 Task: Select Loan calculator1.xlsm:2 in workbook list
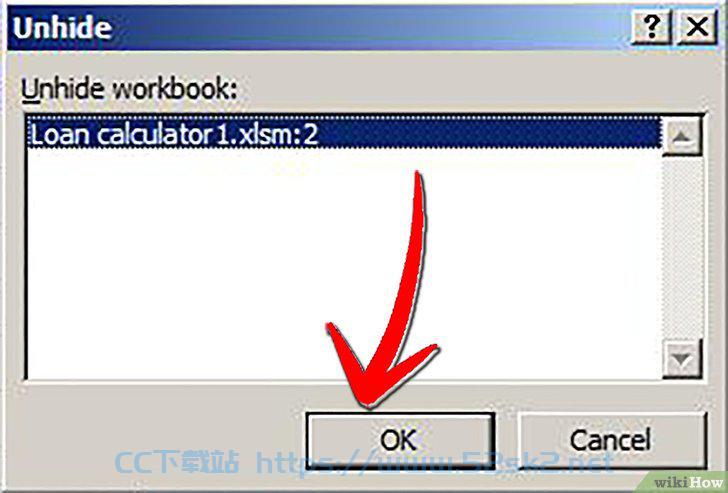(344, 134)
